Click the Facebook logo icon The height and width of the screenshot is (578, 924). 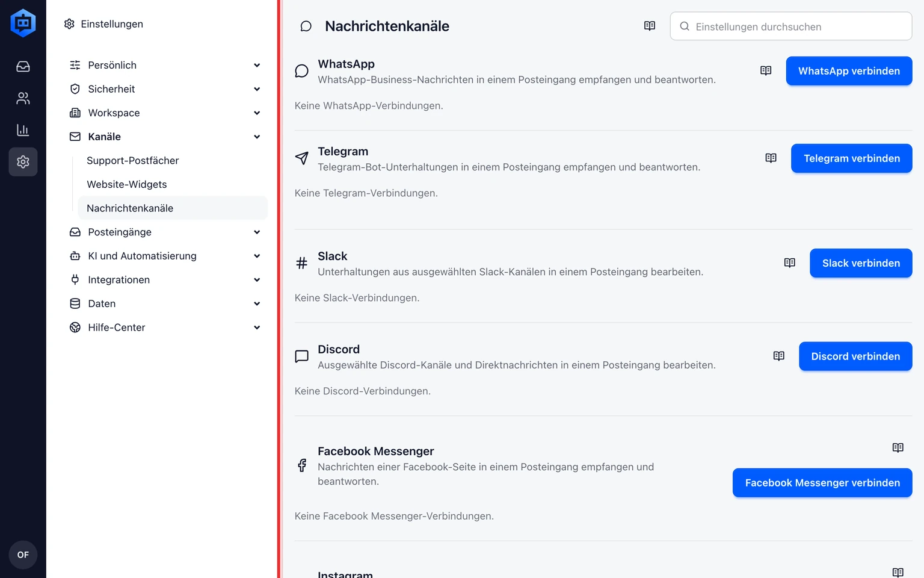(302, 465)
